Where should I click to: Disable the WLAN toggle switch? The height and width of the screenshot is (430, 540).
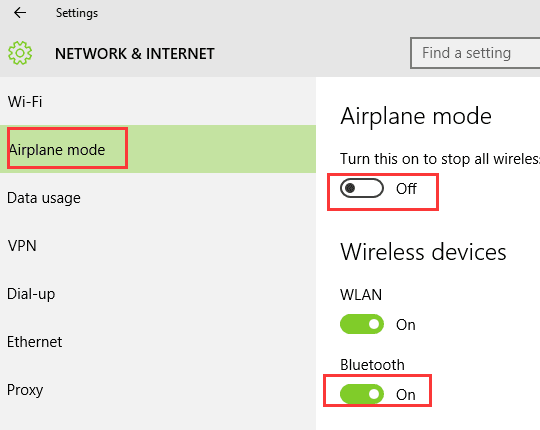pos(362,324)
